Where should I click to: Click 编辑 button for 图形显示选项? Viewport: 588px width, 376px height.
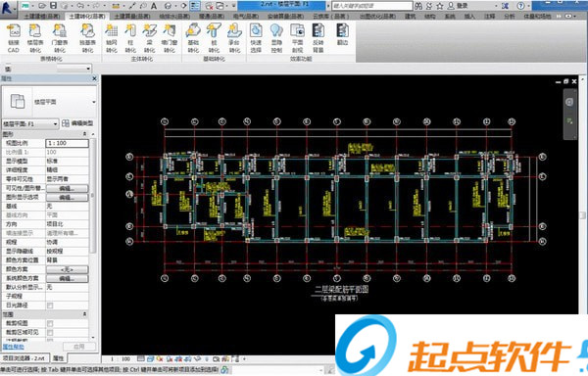(x=67, y=198)
